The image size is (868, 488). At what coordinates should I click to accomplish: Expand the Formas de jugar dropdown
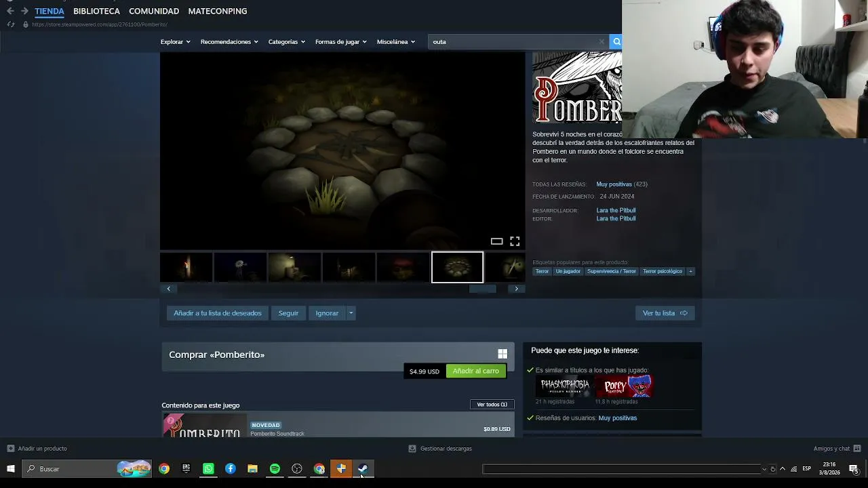click(340, 42)
